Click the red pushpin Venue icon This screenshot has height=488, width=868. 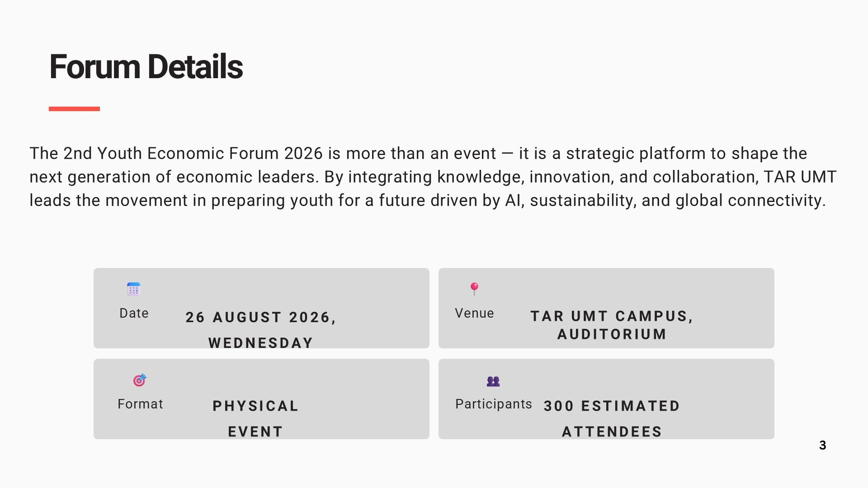[x=474, y=289]
